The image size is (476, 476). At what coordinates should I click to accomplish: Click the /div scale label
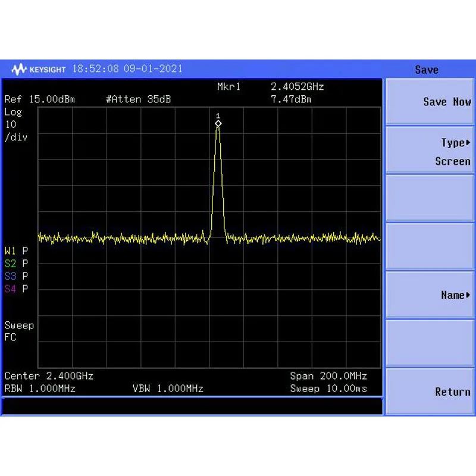tap(16, 137)
